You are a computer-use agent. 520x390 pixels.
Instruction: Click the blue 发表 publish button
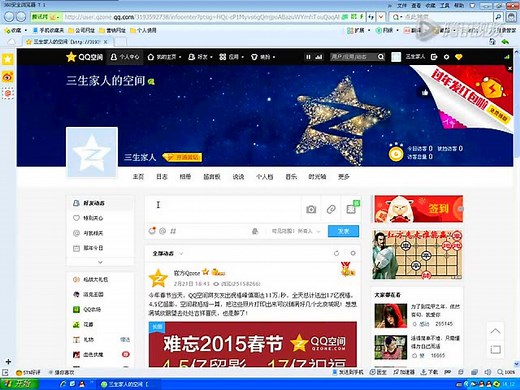(x=343, y=231)
